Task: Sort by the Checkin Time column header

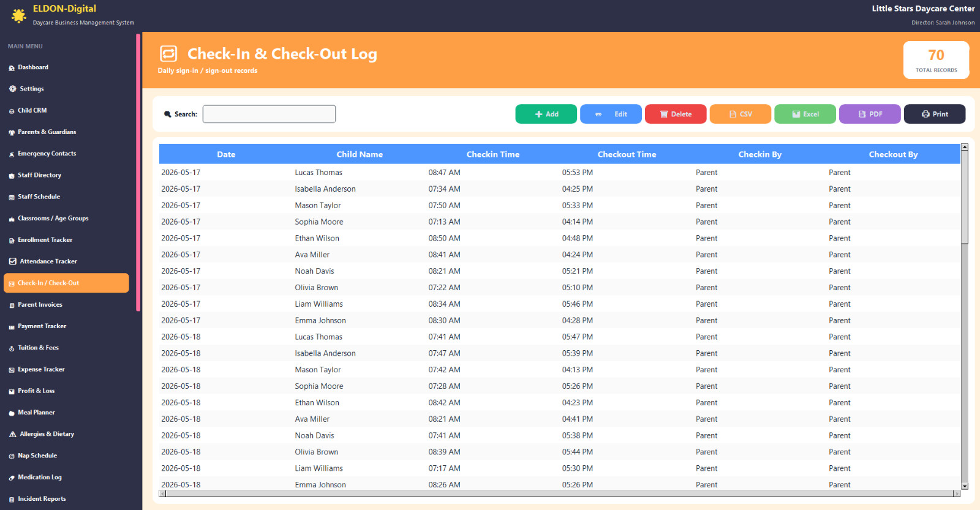Action: tap(493, 154)
